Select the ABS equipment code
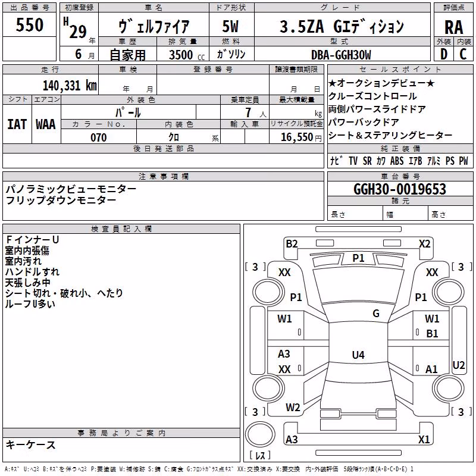 pyautogui.click(x=397, y=161)
